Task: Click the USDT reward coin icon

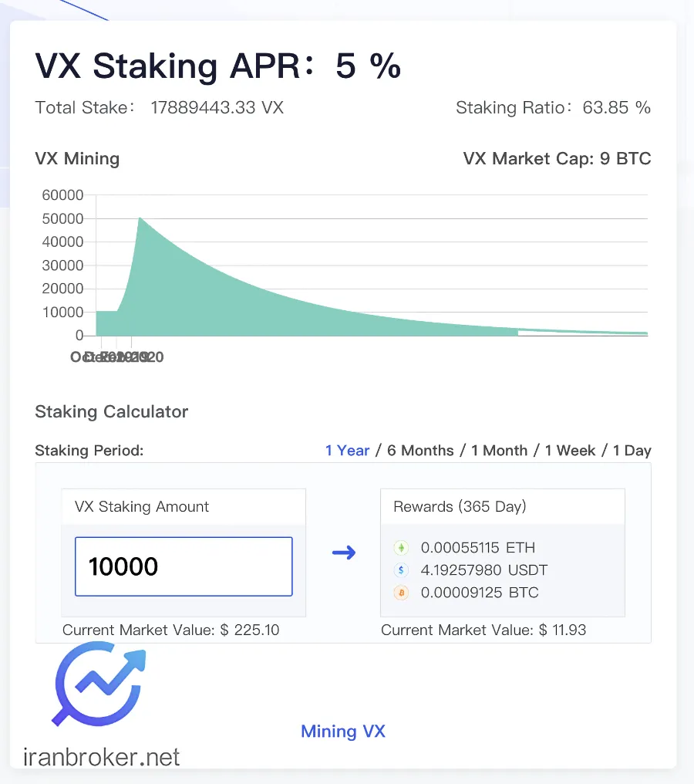Action: click(x=401, y=570)
